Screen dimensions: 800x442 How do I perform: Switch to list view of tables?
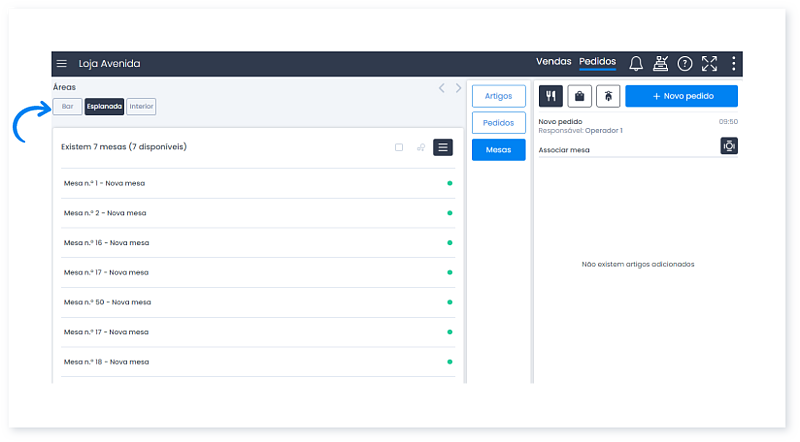pyautogui.click(x=443, y=147)
